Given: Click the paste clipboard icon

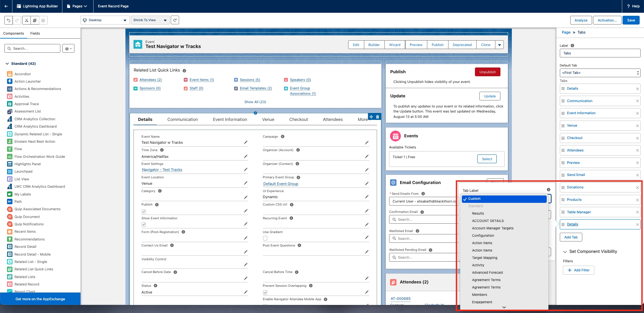Looking at the screenshot, I should [43, 20].
